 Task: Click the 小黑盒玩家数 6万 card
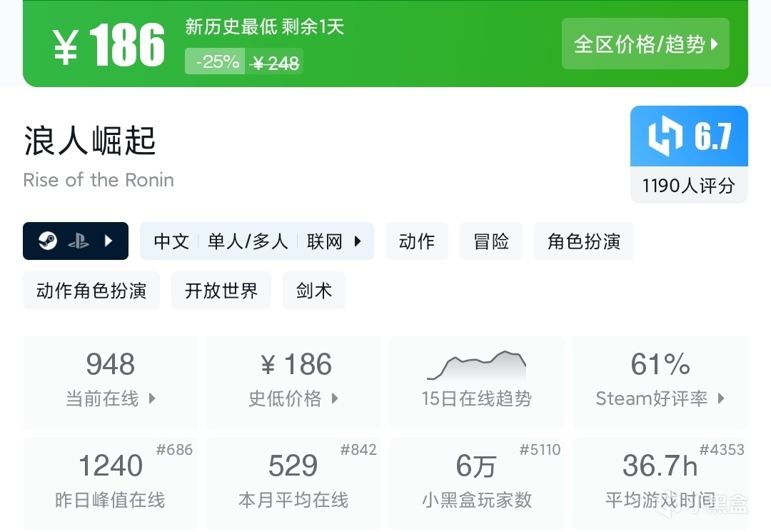tap(476, 483)
